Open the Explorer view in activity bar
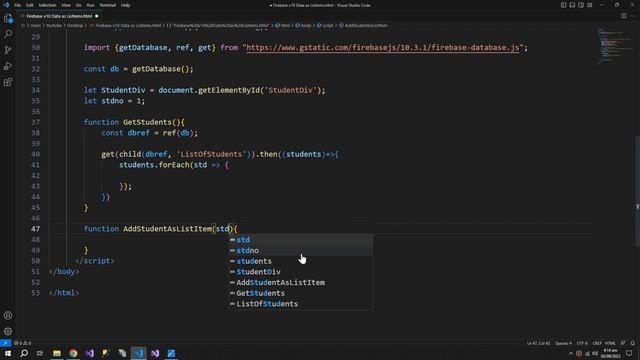Viewport: 640px width, 360px height. coord(8,18)
